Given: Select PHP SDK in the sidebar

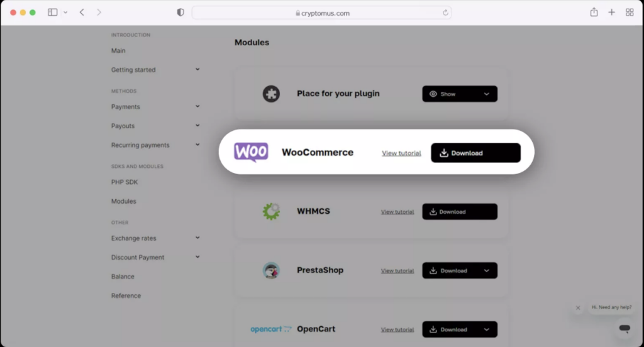Looking at the screenshot, I should click(125, 182).
